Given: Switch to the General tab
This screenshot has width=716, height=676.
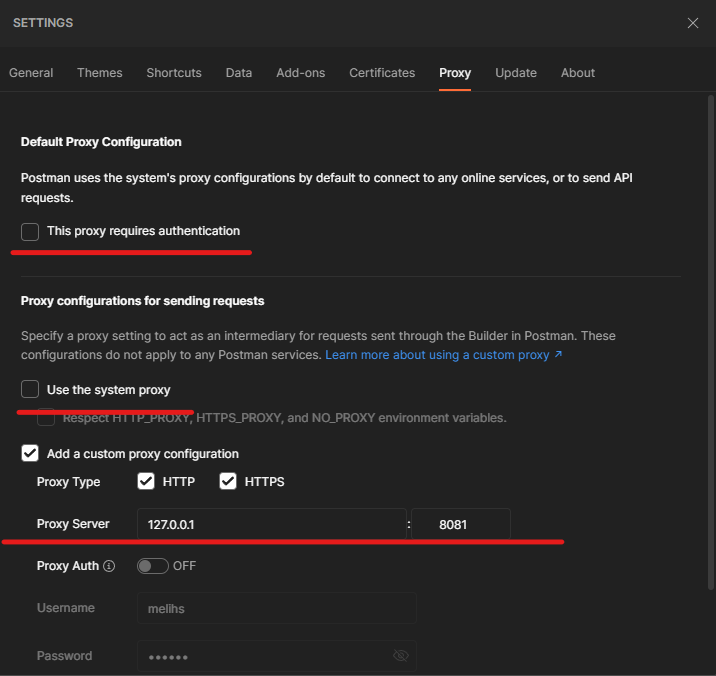Looking at the screenshot, I should [31, 73].
